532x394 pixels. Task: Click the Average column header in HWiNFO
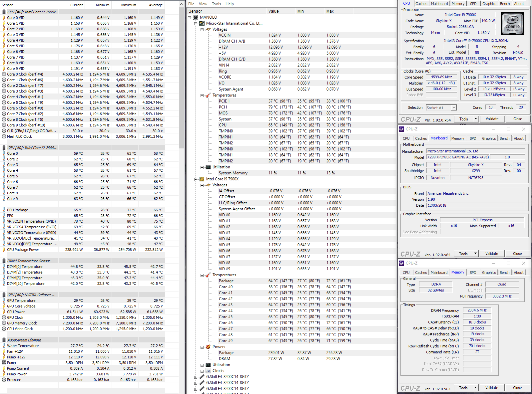[x=151, y=5]
